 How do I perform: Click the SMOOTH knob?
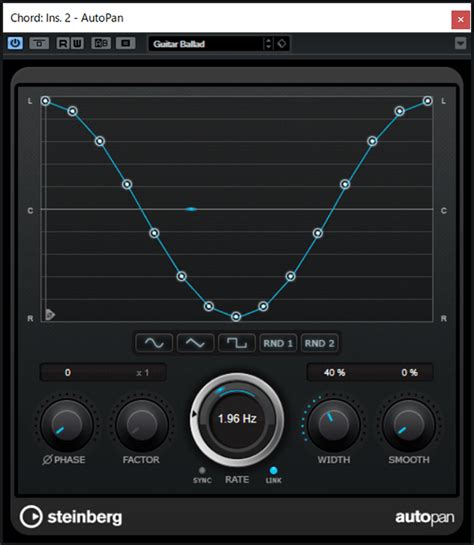coord(409,425)
